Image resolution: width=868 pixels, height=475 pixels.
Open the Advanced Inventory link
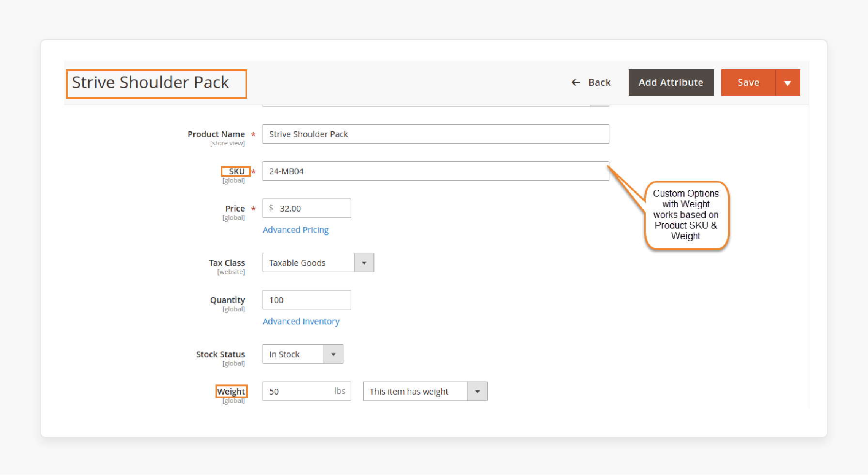tap(301, 322)
